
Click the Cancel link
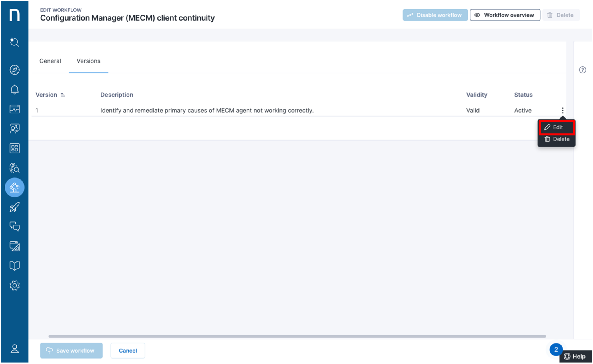coord(128,351)
